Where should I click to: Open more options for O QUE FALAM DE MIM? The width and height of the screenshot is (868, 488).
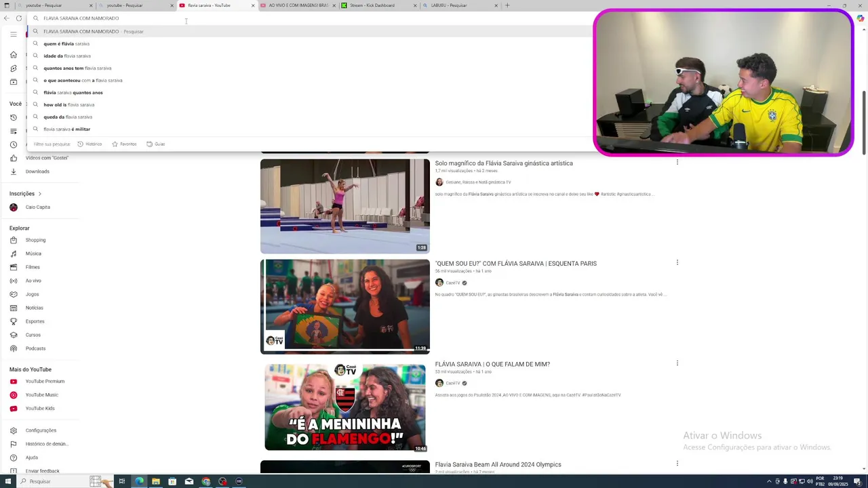pos(677,363)
